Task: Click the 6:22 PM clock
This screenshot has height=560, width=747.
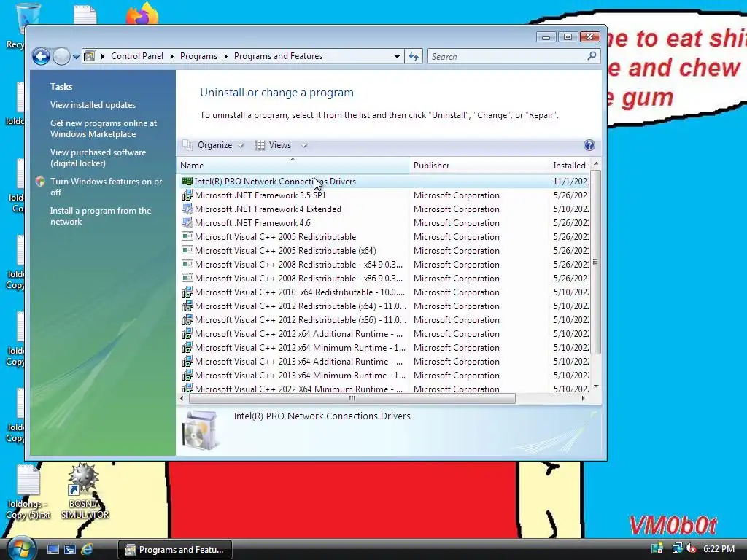Action: coord(719,549)
